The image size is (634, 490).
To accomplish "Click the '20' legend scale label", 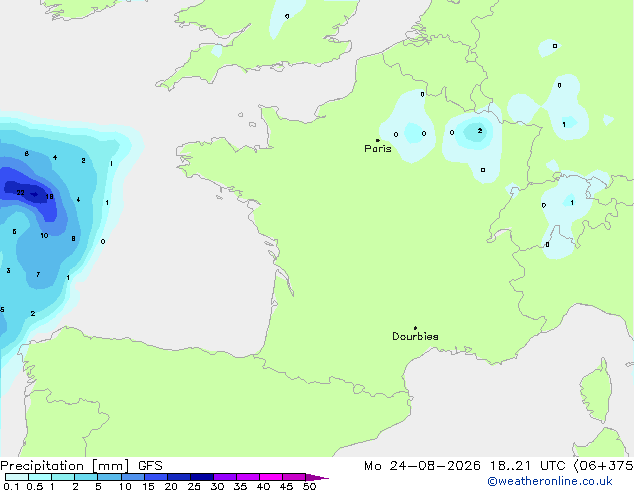I will point(171,486).
